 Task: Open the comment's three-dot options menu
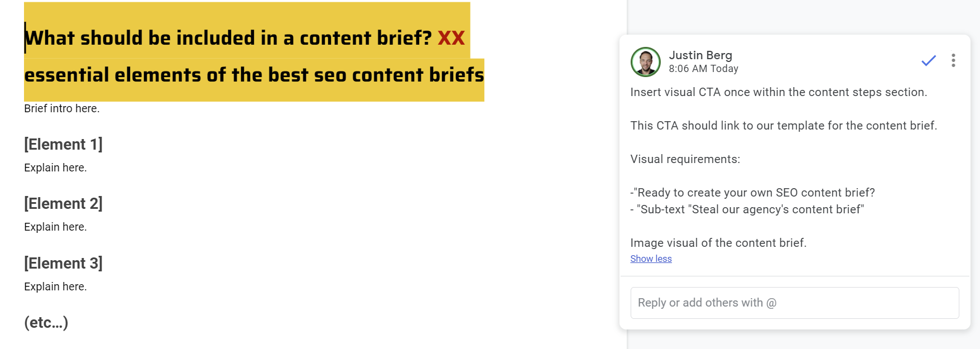pyautogui.click(x=953, y=60)
